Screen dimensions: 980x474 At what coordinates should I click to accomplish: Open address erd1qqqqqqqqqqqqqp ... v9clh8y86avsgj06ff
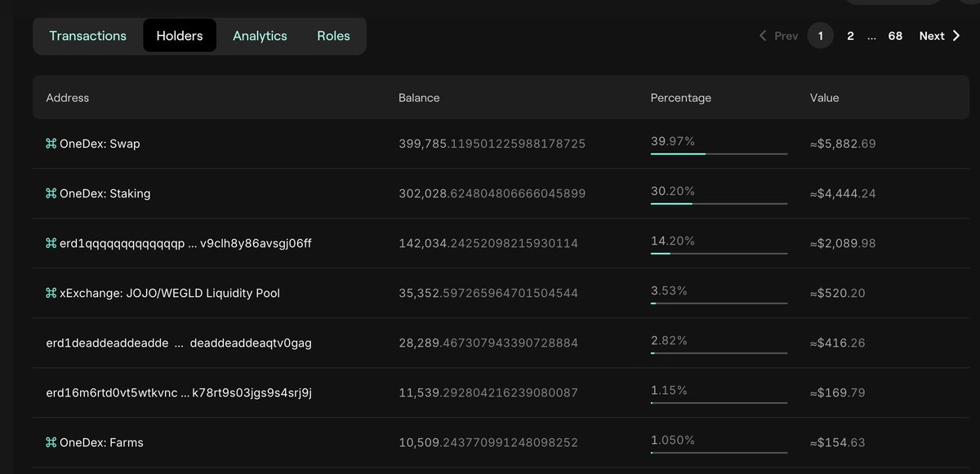click(x=185, y=243)
